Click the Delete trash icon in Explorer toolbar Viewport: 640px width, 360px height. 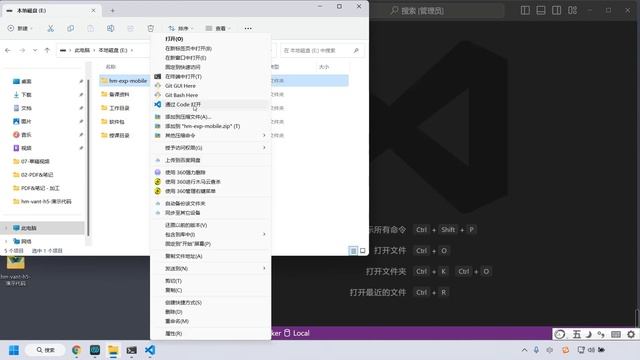(x=151, y=28)
